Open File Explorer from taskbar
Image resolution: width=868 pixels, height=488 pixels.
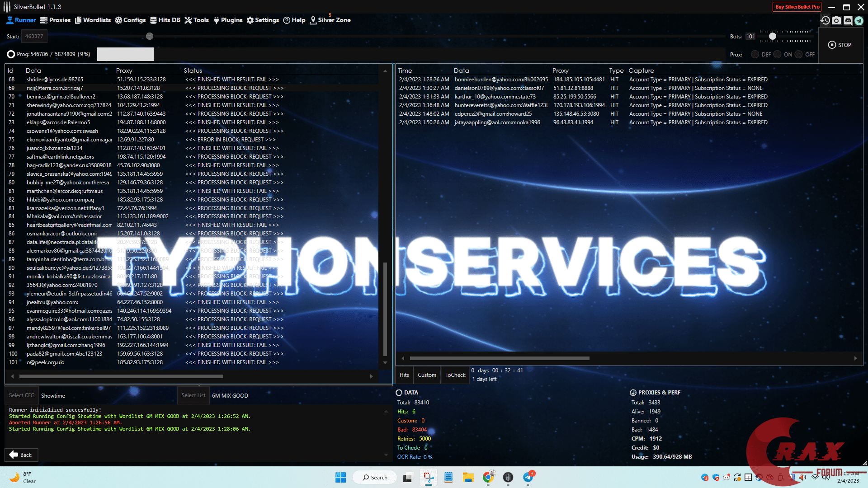468,477
